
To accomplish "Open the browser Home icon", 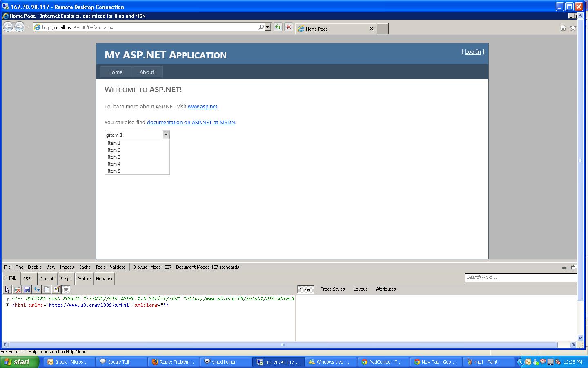I will 563,28.
